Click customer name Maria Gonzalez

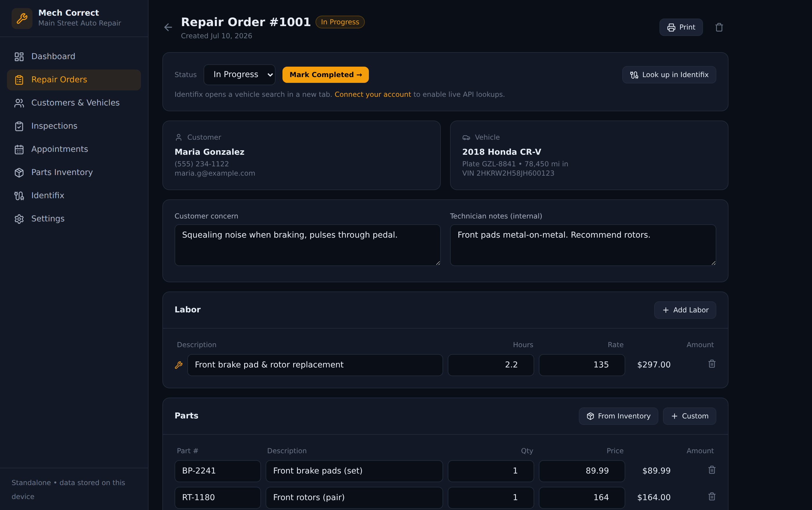tap(209, 152)
